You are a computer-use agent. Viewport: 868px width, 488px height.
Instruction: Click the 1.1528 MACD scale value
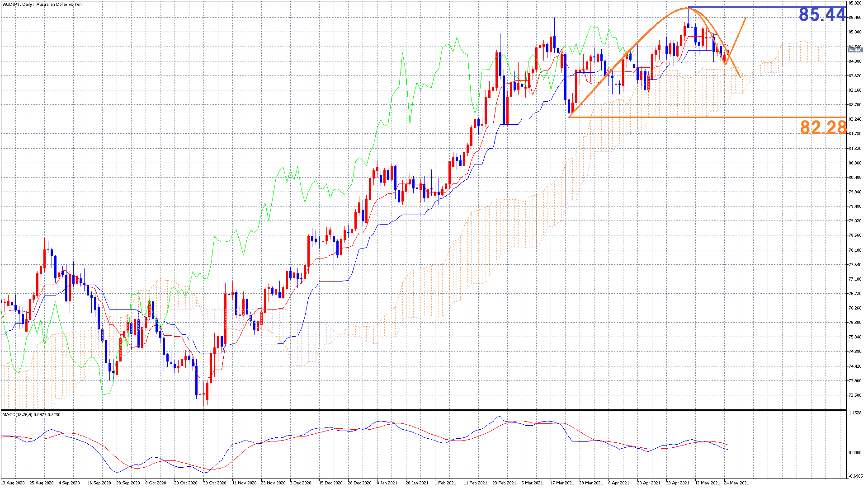855,413
